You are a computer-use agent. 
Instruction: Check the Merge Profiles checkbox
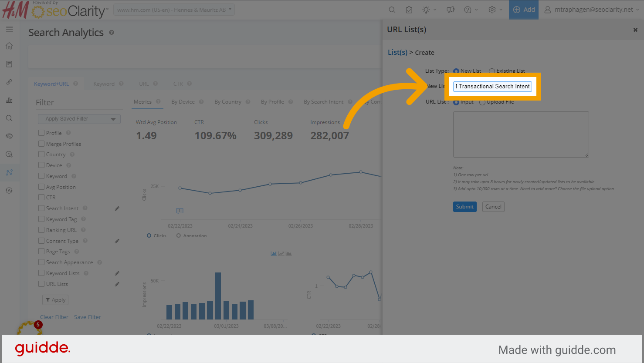pos(41,144)
